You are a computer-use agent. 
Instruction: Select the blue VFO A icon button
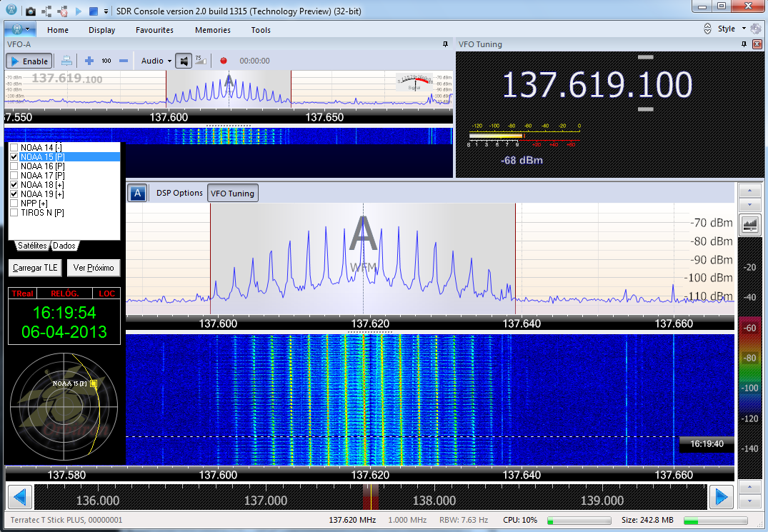pyautogui.click(x=138, y=193)
